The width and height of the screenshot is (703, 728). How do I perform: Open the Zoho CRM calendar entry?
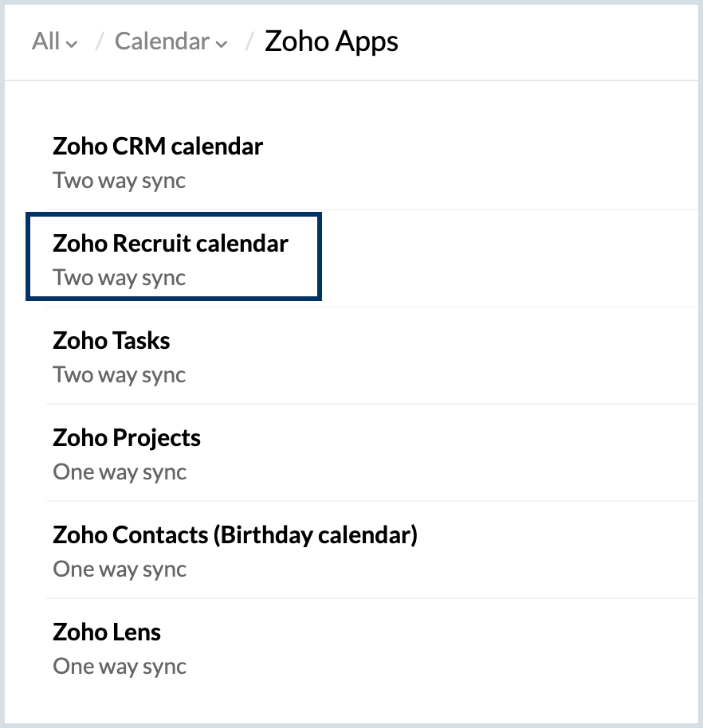158,147
